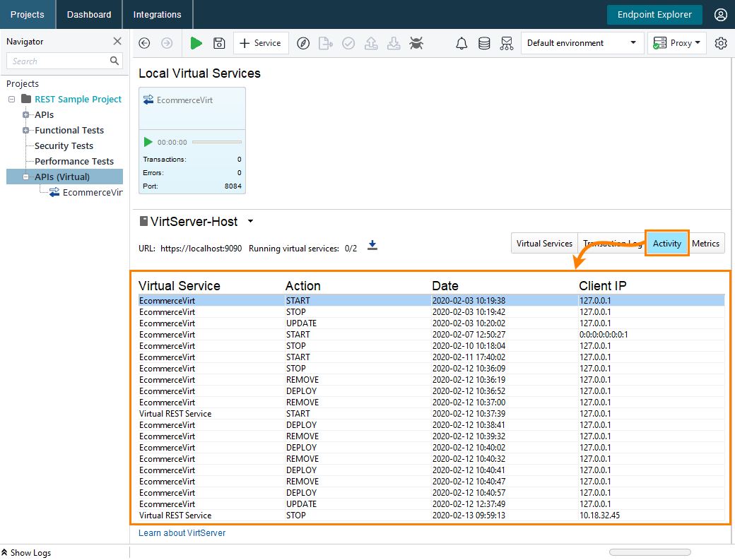Switch to the Dashboard tab
This screenshot has height=560, width=735.
[88, 14]
